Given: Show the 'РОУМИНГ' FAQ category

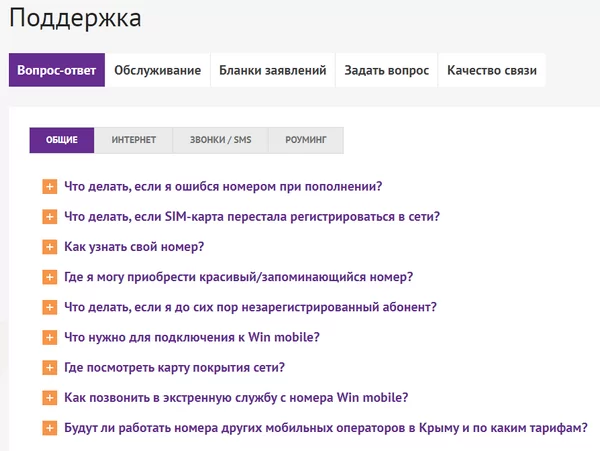Looking at the screenshot, I should click(x=305, y=141).
